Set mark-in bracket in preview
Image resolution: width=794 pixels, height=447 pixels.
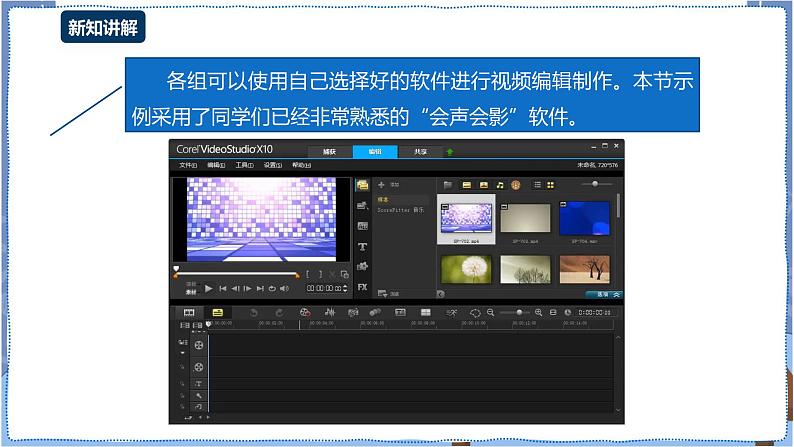[x=307, y=274]
